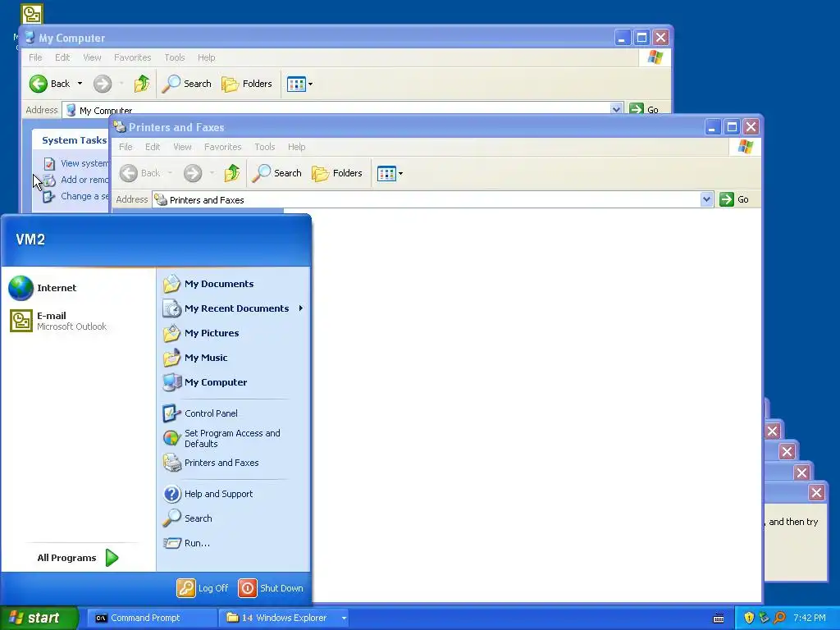Click the magnifier icon in system tray
Viewport: 840px width, 630px height.
pyautogui.click(x=779, y=618)
